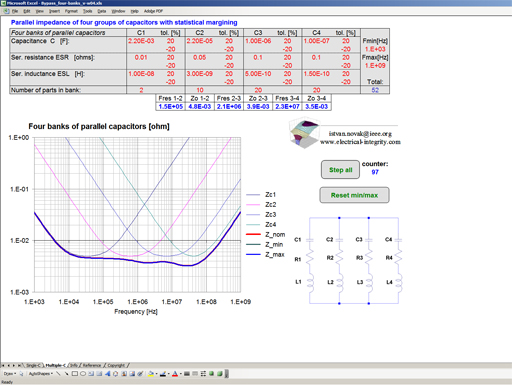Click the Reset min/max button
The width and height of the screenshot is (512, 385).
pos(354,195)
